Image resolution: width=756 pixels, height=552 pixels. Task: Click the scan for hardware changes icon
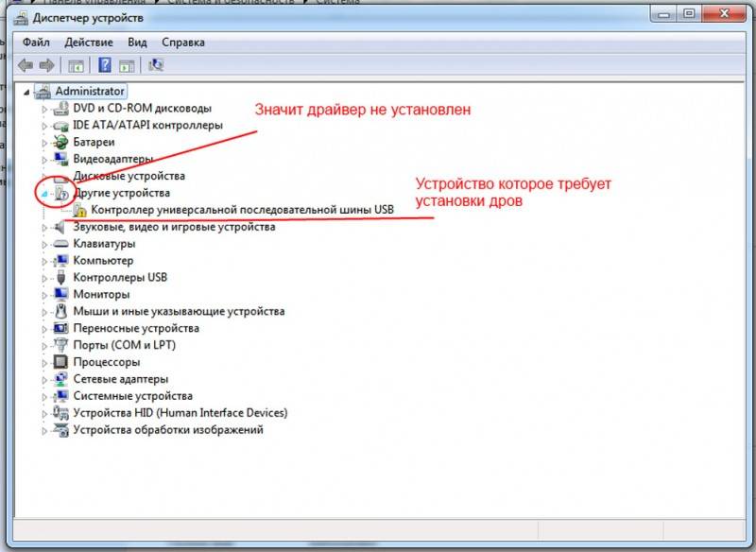[x=156, y=65]
